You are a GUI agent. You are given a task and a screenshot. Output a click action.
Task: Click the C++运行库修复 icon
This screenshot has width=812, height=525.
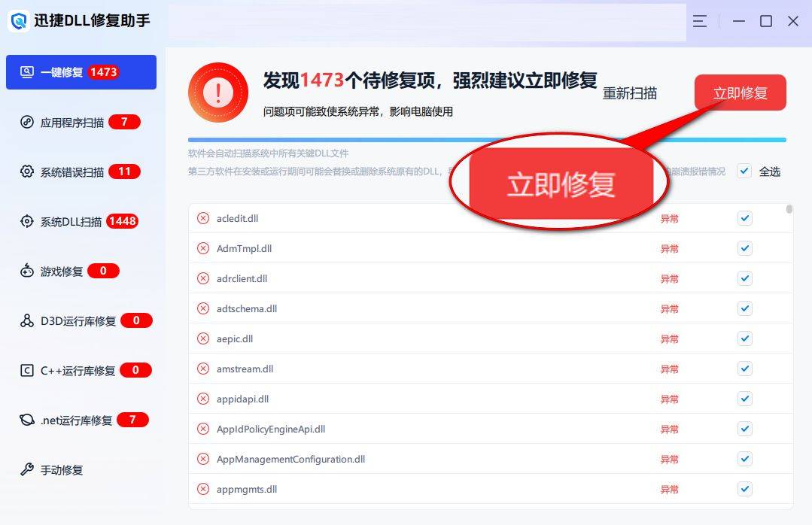pos(27,370)
